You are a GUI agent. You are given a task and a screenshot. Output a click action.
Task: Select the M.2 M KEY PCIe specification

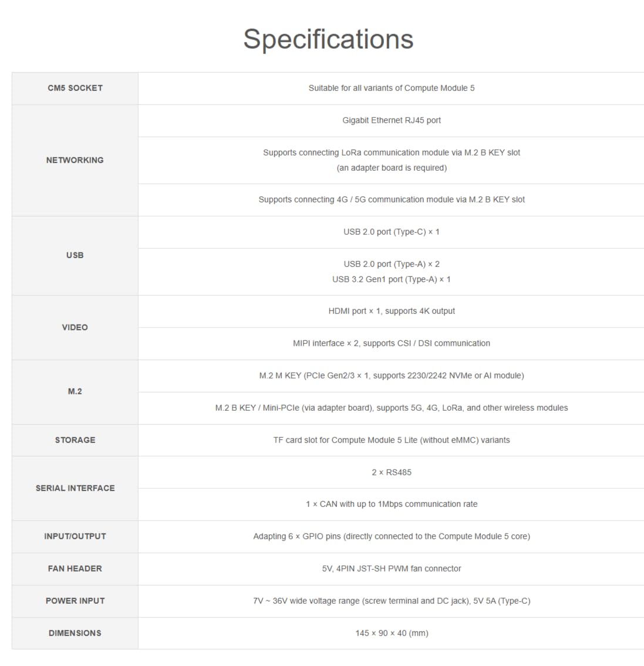pos(392,376)
